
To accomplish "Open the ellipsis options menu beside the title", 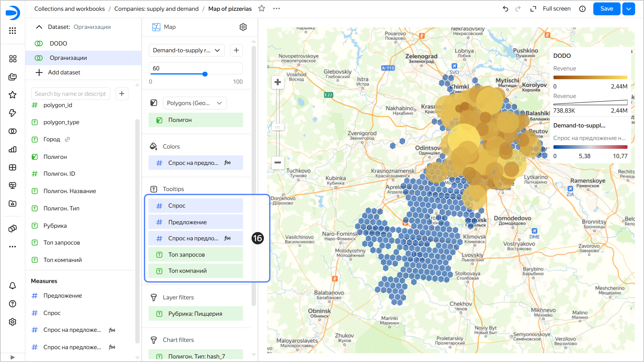I will pyautogui.click(x=276, y=8).
